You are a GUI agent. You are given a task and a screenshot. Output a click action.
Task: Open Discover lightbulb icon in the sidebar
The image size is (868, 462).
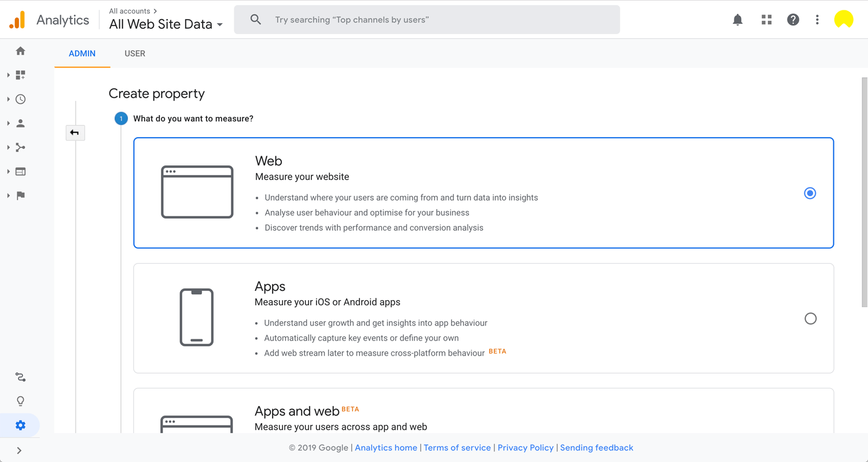21,401
